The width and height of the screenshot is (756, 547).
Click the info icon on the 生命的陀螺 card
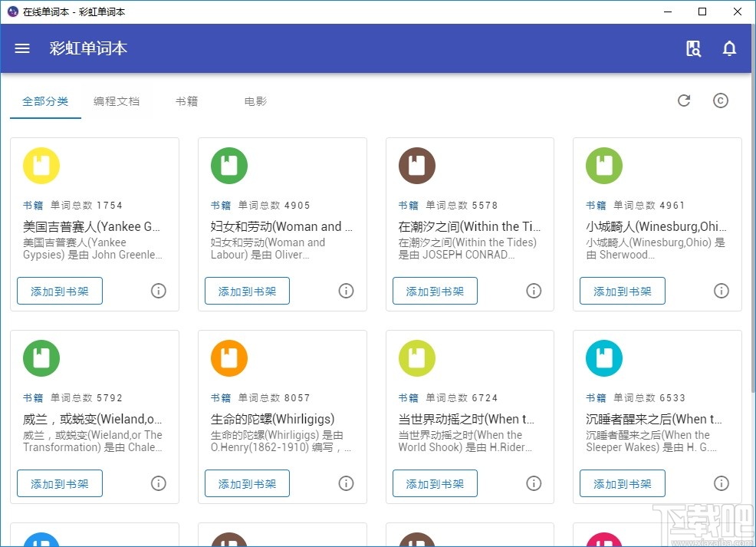(346, 483)
